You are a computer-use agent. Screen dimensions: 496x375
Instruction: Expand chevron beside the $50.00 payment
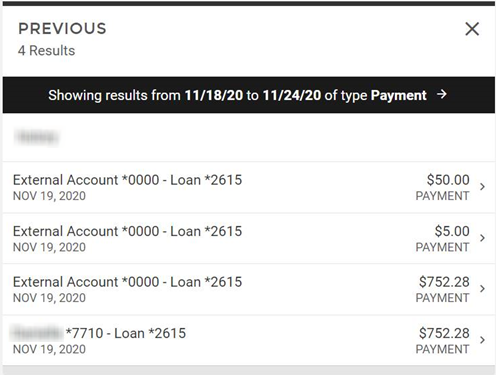(x=482, y=187)
